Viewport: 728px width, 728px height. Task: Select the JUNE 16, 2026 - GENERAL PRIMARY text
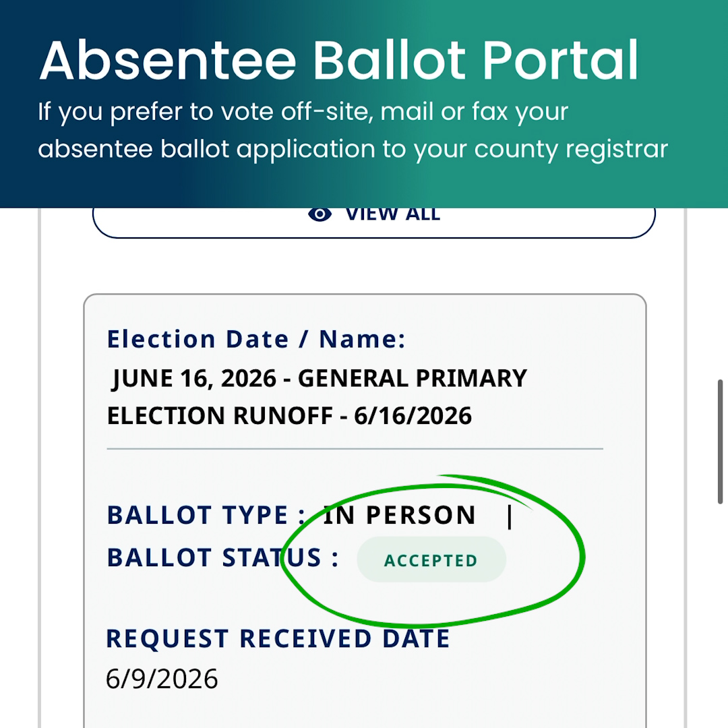[319, 378]
